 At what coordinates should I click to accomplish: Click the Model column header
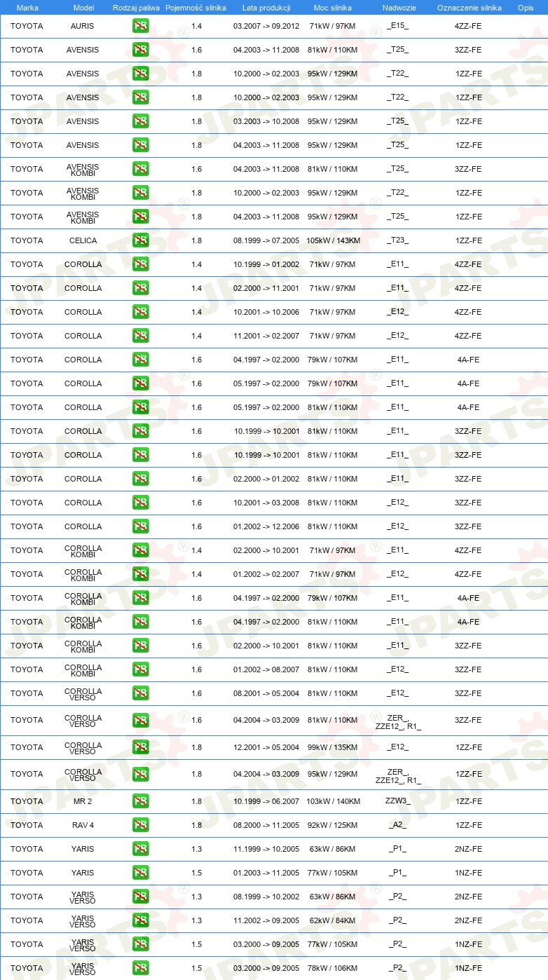[x=83, y=8]
